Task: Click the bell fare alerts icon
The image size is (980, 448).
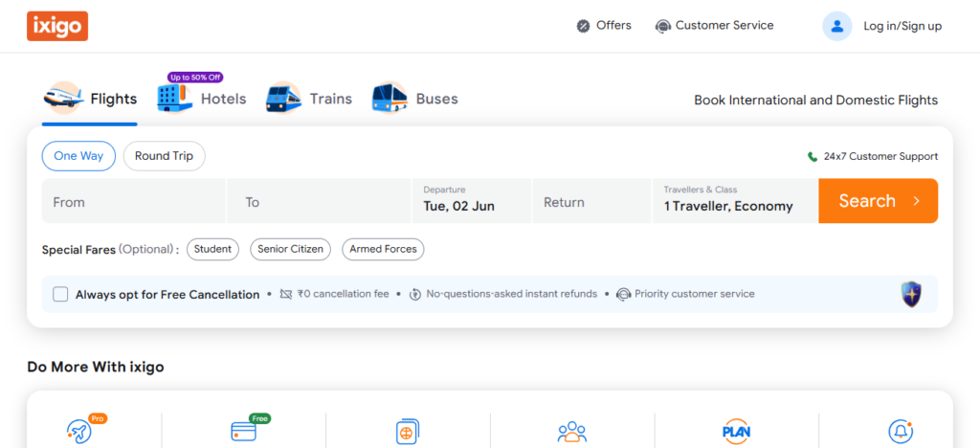Action: [x=901, y=431]
